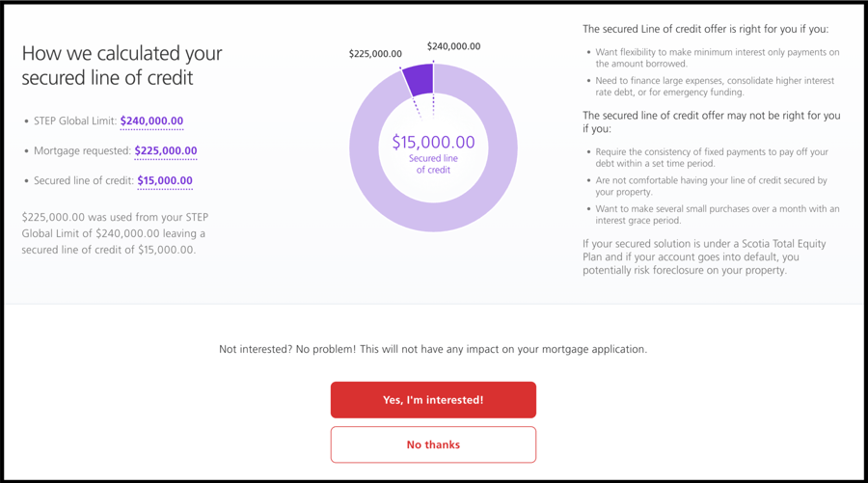Click the "Yes, I'm interested!" button
Viewport: 868px width, 483px height.
(433, 400)
